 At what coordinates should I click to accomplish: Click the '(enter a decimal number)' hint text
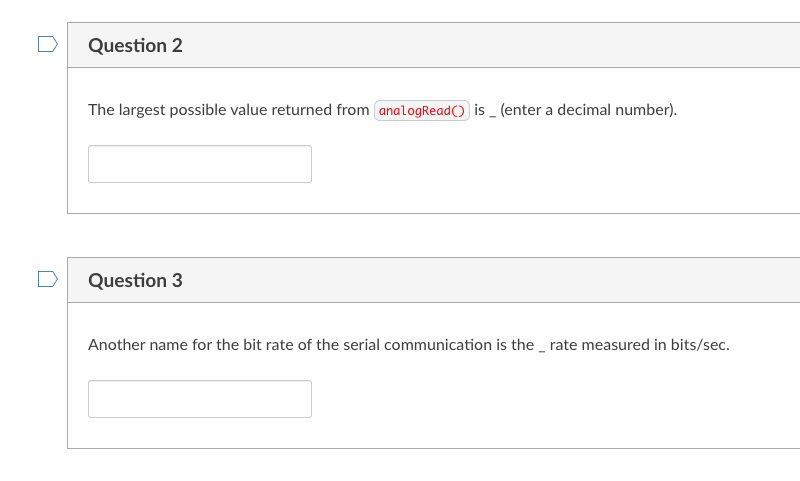588,110
